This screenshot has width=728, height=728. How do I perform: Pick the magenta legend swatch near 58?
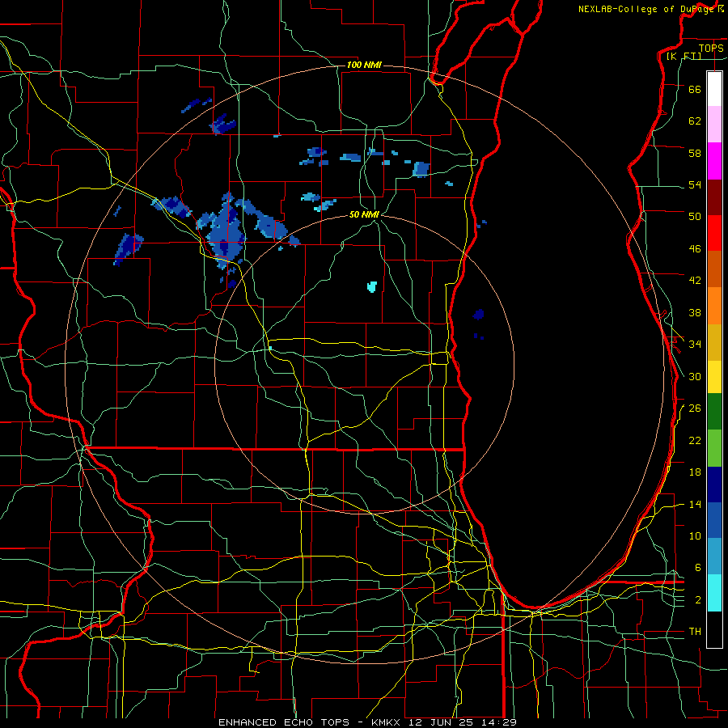[x=714, y=161]
